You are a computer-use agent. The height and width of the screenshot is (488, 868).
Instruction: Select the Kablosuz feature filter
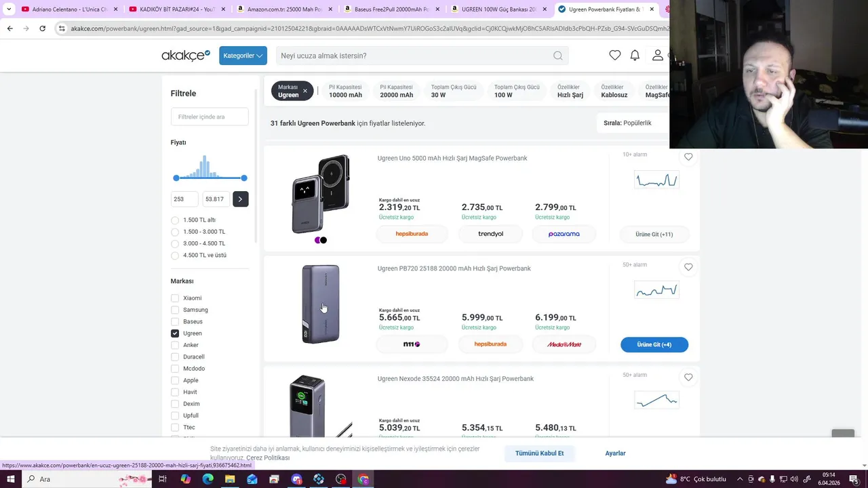click(614, 91)
